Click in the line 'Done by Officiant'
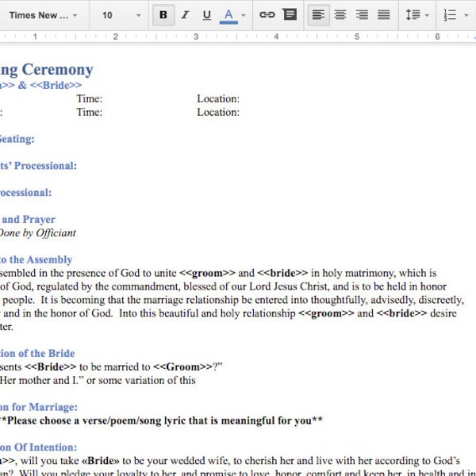 tap(37, 232)
